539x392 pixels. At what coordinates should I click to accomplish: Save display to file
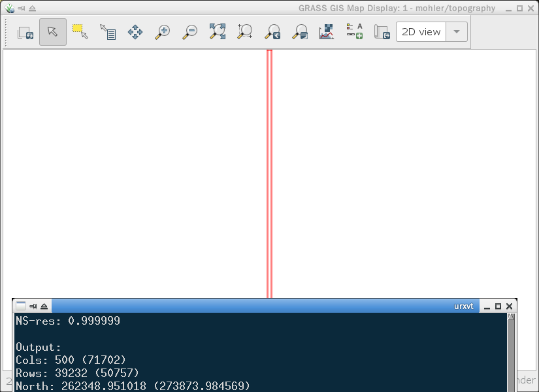pos(382,32)
